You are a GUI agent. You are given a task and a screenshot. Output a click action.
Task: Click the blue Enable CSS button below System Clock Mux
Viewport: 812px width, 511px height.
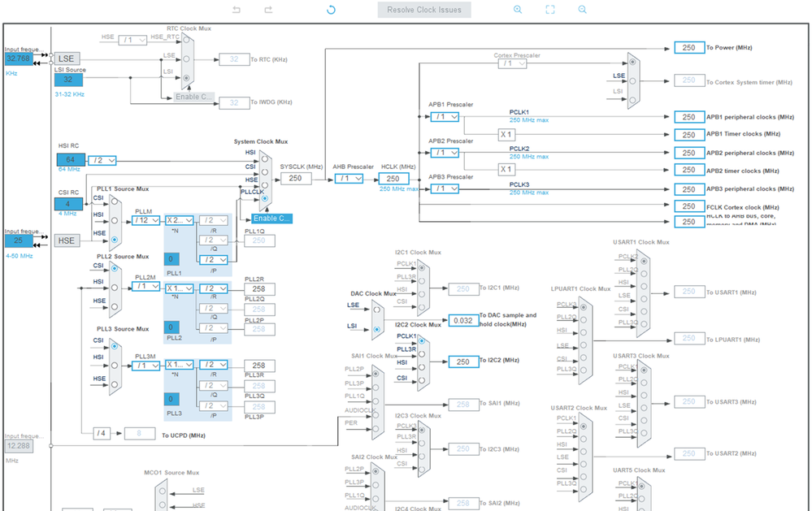271,219
